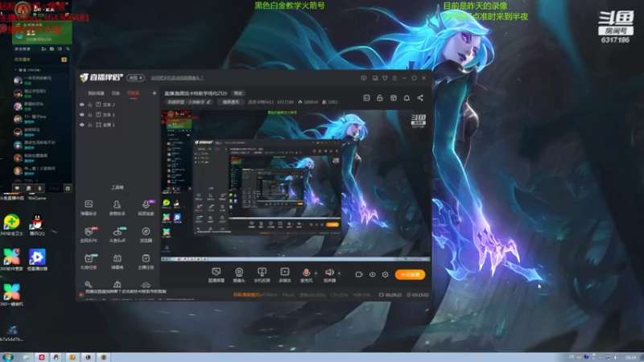The width and height of the screenshot is (644, 362).
Task: Select the 全屏 1 source row
Action: [118, 125]
